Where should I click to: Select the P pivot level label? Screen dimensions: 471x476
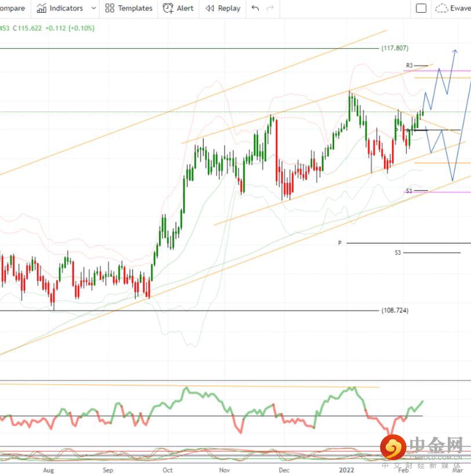340,243
